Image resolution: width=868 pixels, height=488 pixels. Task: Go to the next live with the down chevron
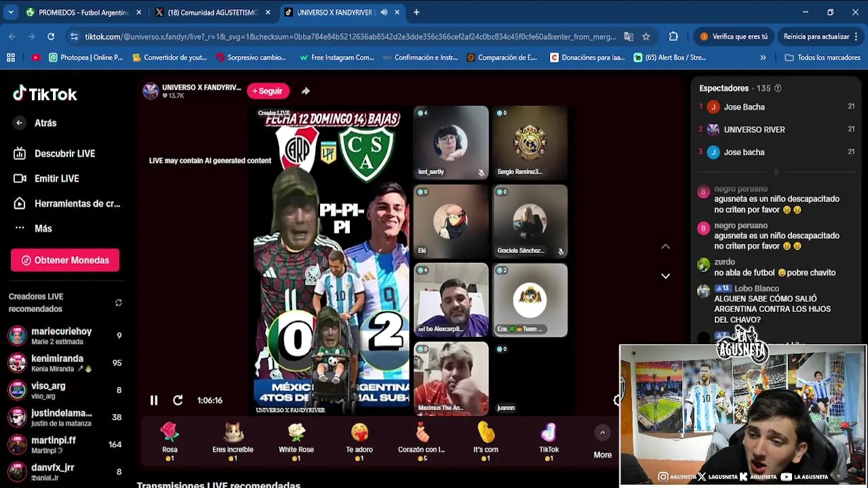665,276
